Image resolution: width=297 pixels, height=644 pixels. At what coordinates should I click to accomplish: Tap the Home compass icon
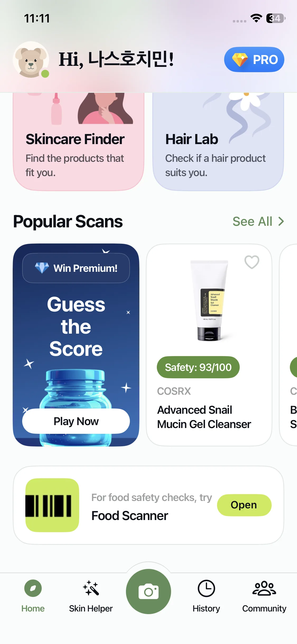pos(33,588)
